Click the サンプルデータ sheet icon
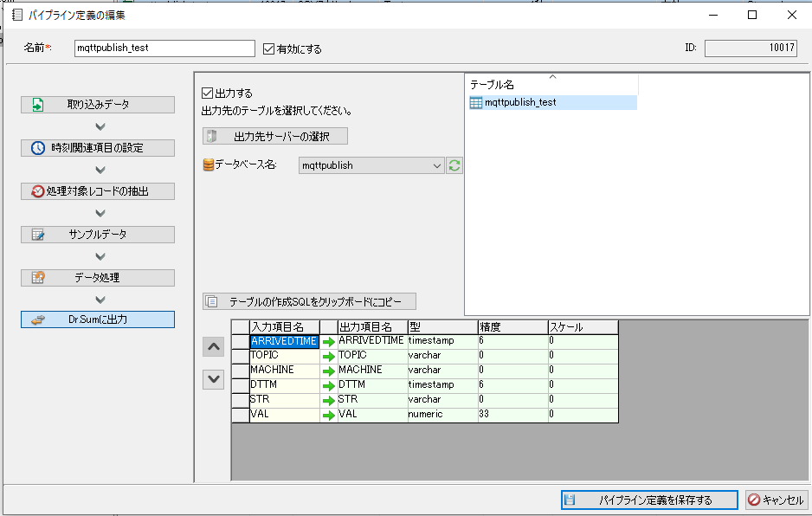 coord(38,235)
